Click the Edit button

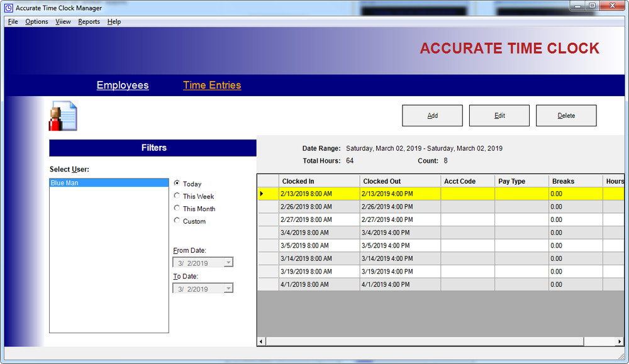point(499,115)
